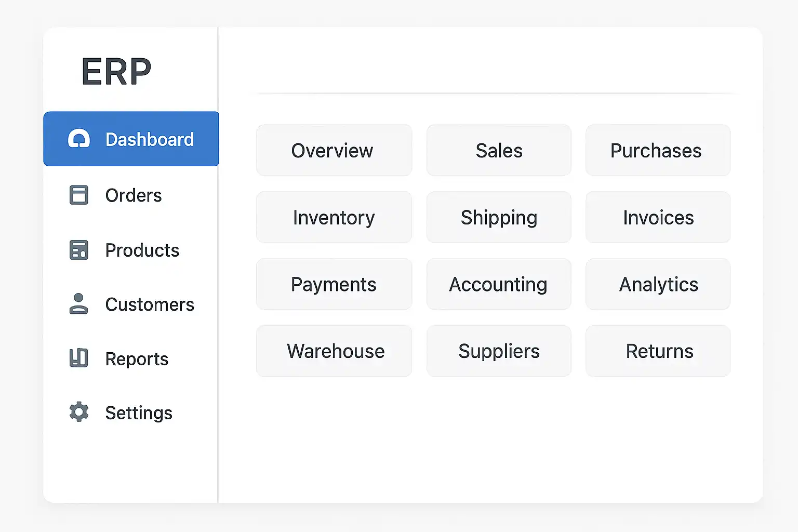Select the Warehouse button
Screen dimensions: 798x532
point(334,351)
